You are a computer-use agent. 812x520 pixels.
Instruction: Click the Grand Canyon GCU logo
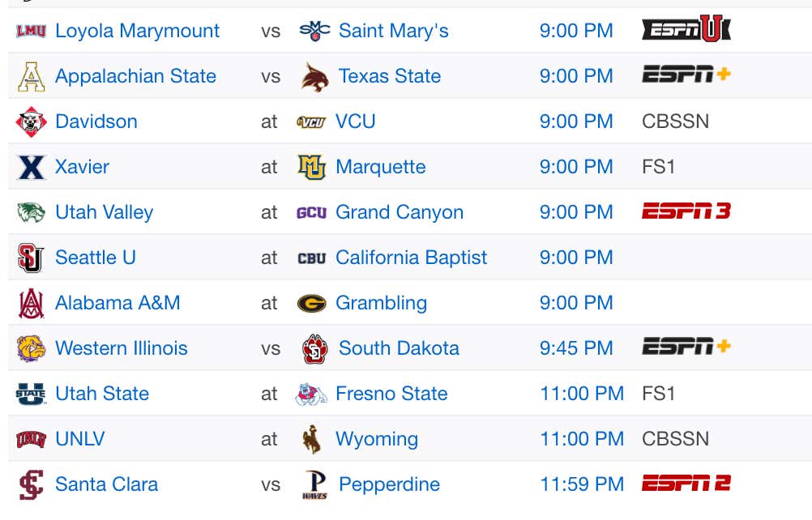pyautogui.click(x=311, y=213)
